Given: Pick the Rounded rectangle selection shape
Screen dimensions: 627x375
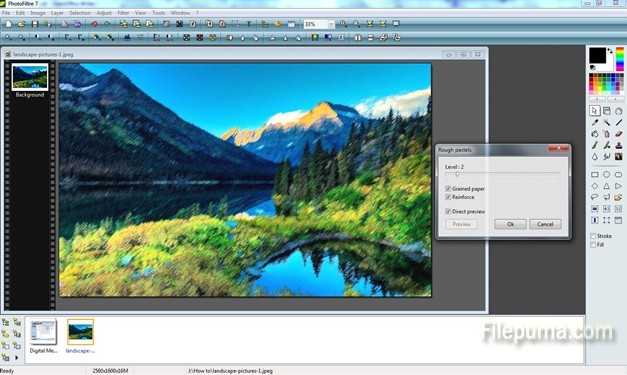Looking at the screenshot, I should 619,175.
